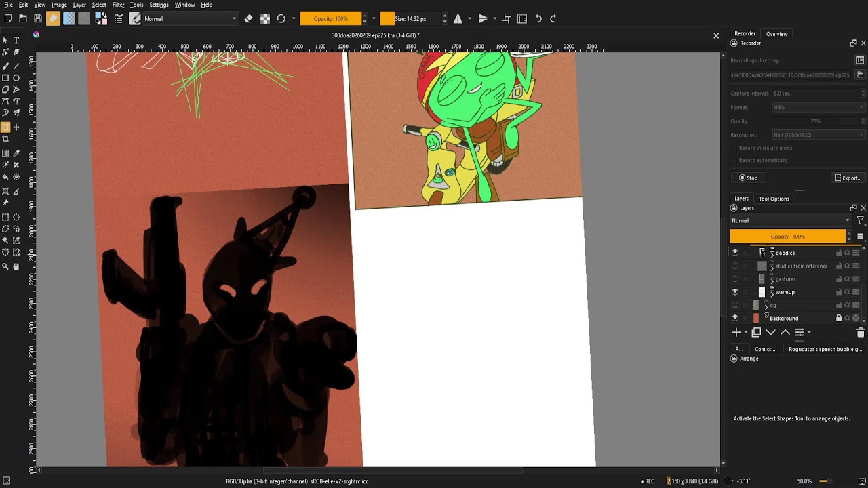
Task: Choose workspace icon in the toolbar
Action: [522, 19]
